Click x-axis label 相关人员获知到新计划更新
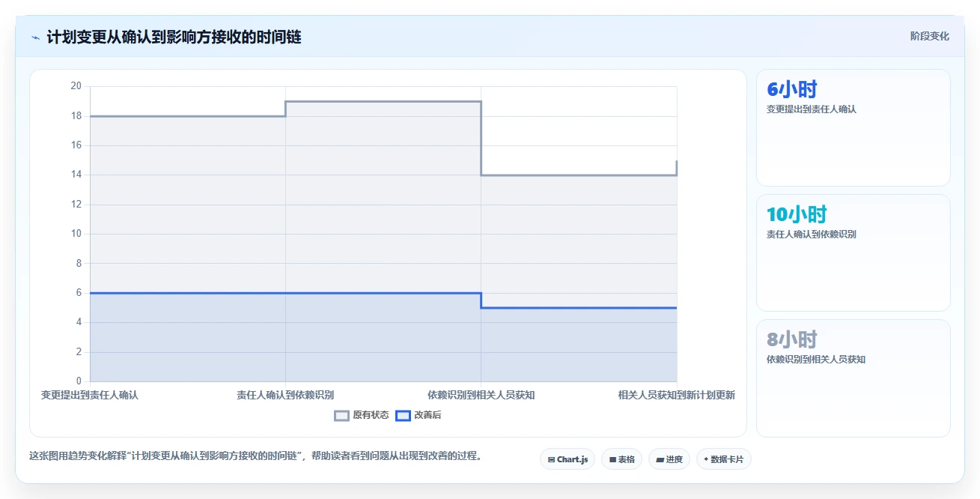Screen dimensions: 980x499 click(x=676, y=395)
